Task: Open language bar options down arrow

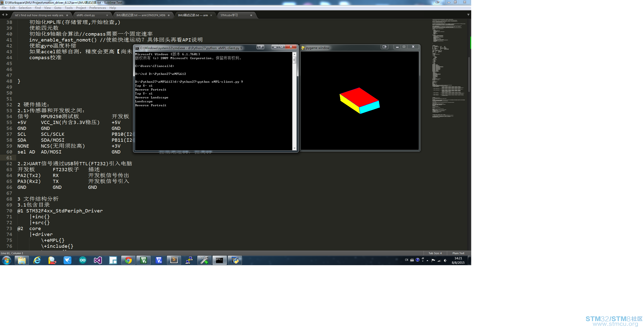Action: [x=423, y=261]
